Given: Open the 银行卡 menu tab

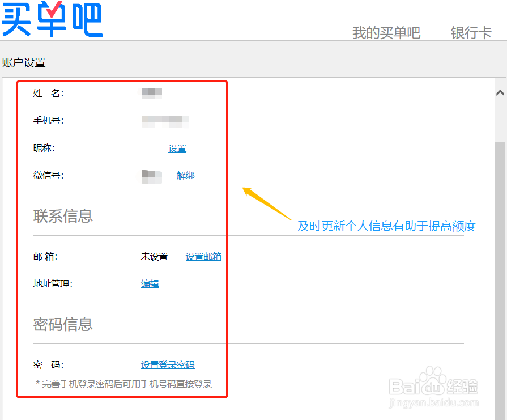Looking at the screenshot, I should point(471,33).
